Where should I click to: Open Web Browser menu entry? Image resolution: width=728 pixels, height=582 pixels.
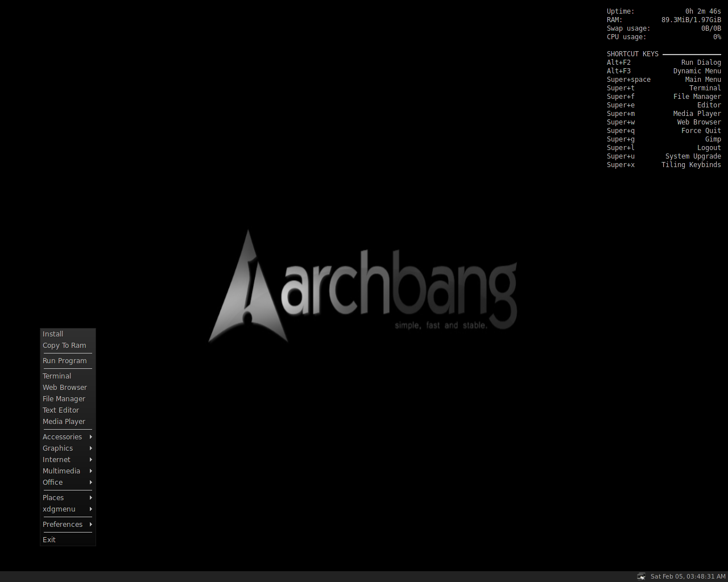coord(68,388)
